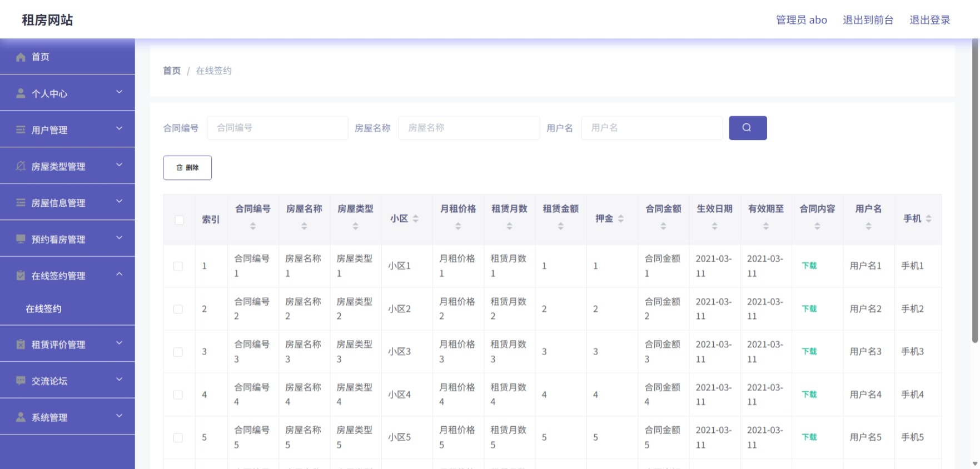Sort by 合同内容 column arrows
Image resolution: width=980 pixels, height=469 pixels.
point(817,226)
